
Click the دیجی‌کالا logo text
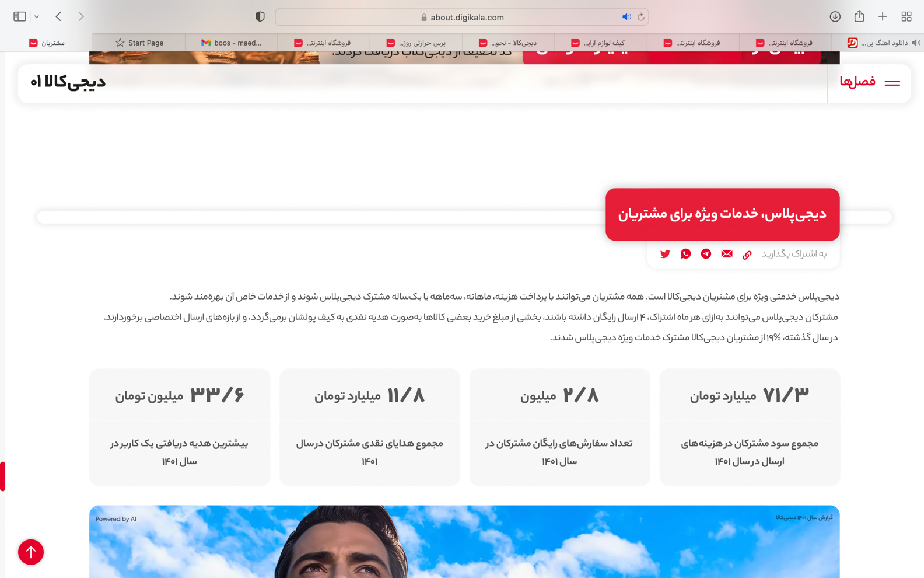(68, 82)
